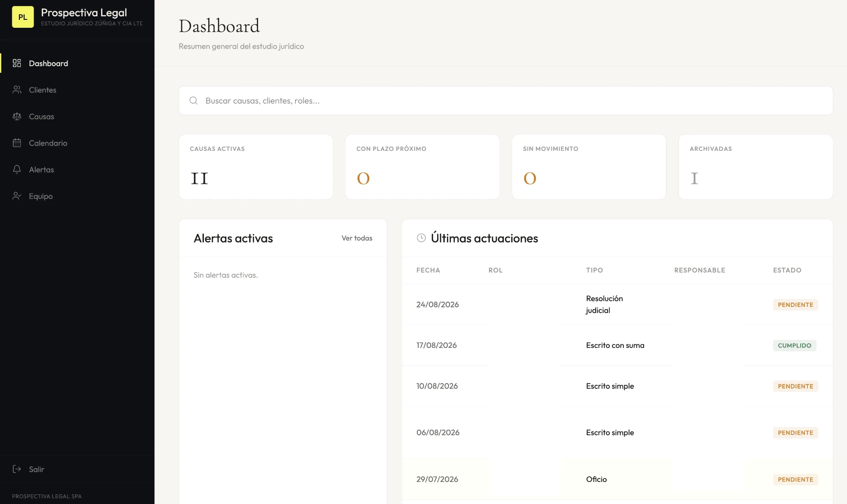Click the FECHA column header
The width and height of the screenshot is (847, 504).
[x=428, y=270]
